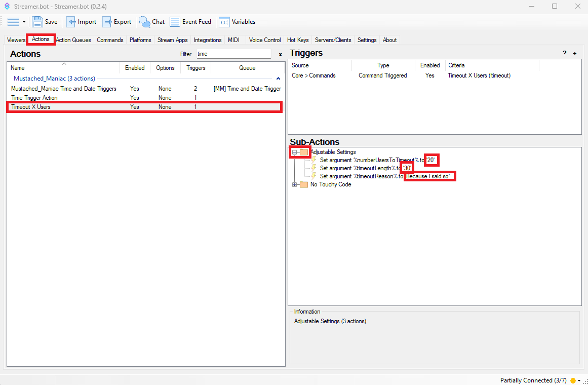This screenshot has height=385, width=588.
Task: Sort actions by Name column header
Action: (18, 68)
